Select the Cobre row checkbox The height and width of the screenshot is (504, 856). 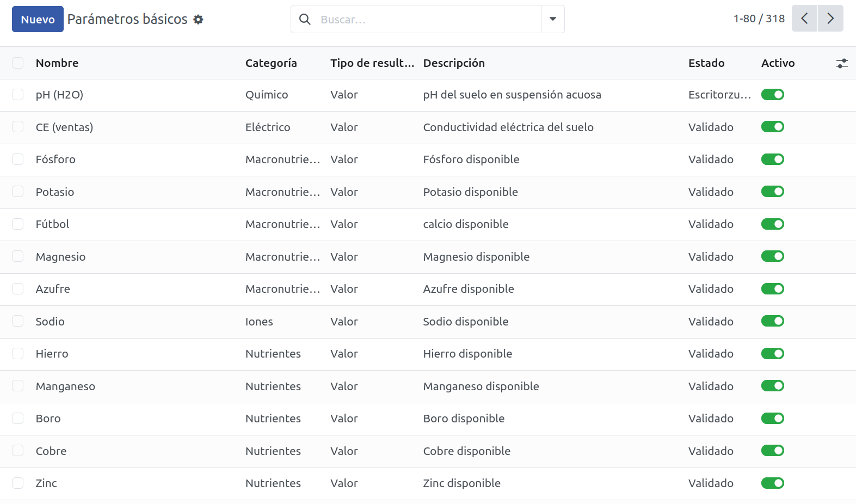(18, 451)
